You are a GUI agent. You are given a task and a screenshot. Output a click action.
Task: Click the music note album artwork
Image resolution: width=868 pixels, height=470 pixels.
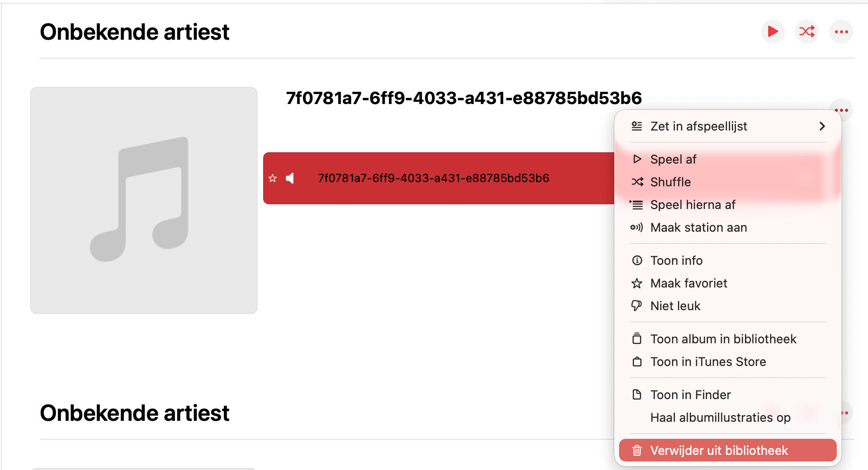coord(144,200)
